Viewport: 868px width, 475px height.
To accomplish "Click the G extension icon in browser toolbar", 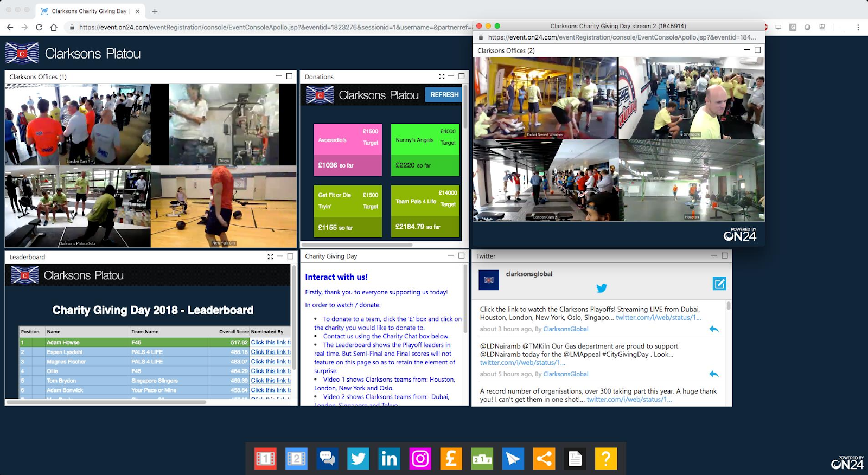I will click(793, 27).
